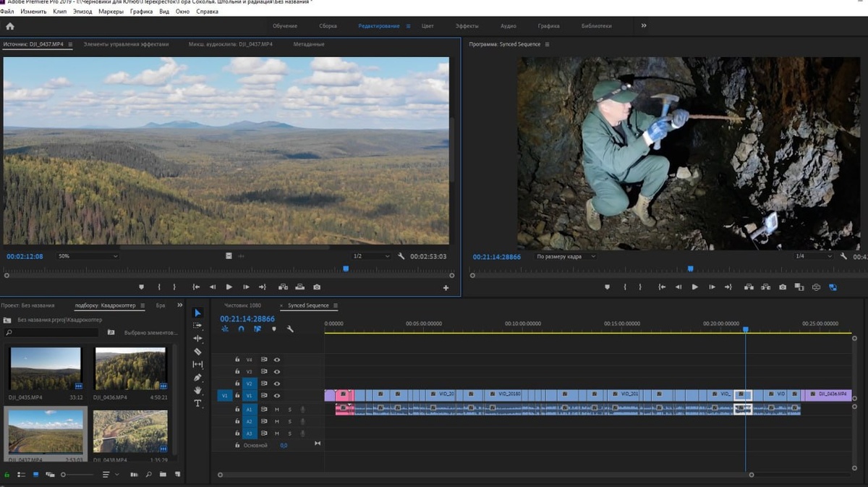Screen dimensions: 868x487
Task: Open the Source monitor 50% zoom dropdown
Action: pyautogui.click(x=88, y=256)
